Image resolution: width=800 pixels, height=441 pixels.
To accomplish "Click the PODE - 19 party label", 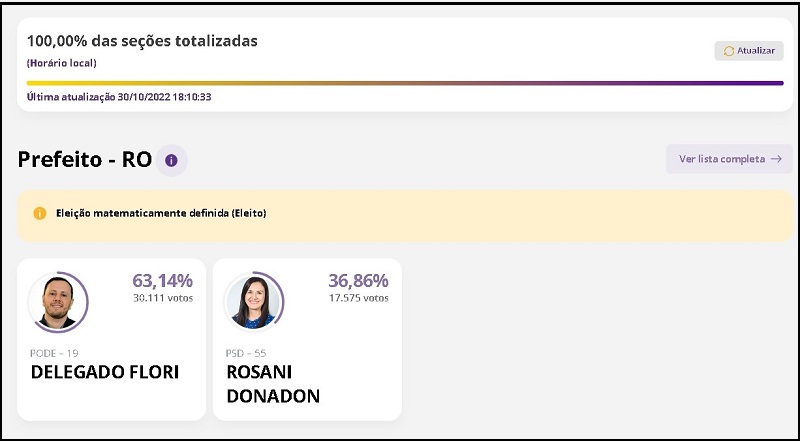I will point(55,352).
